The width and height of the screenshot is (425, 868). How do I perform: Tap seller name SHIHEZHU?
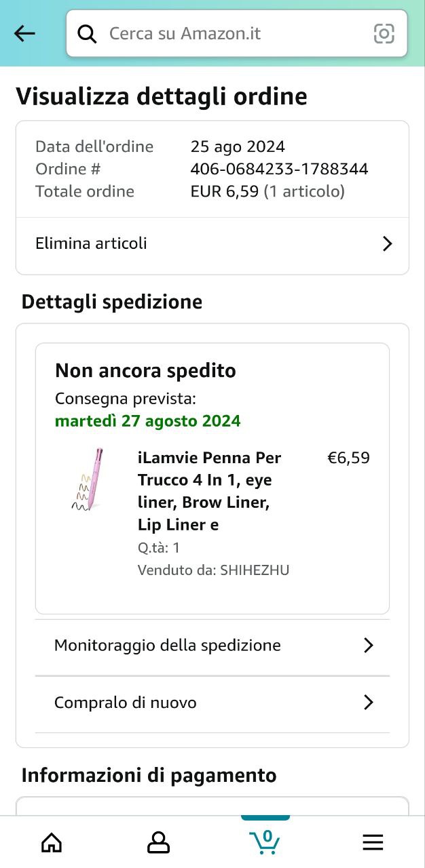[255, 570]
